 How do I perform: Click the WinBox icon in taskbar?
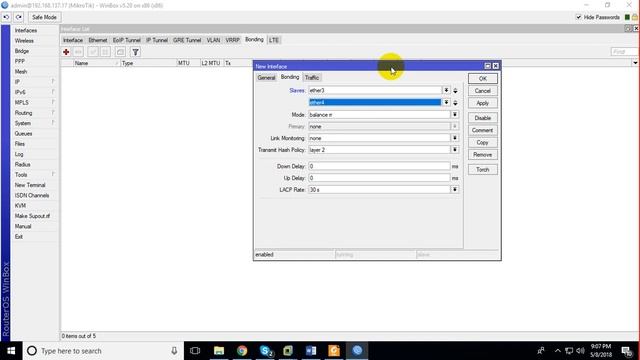[x=357, y=351]
